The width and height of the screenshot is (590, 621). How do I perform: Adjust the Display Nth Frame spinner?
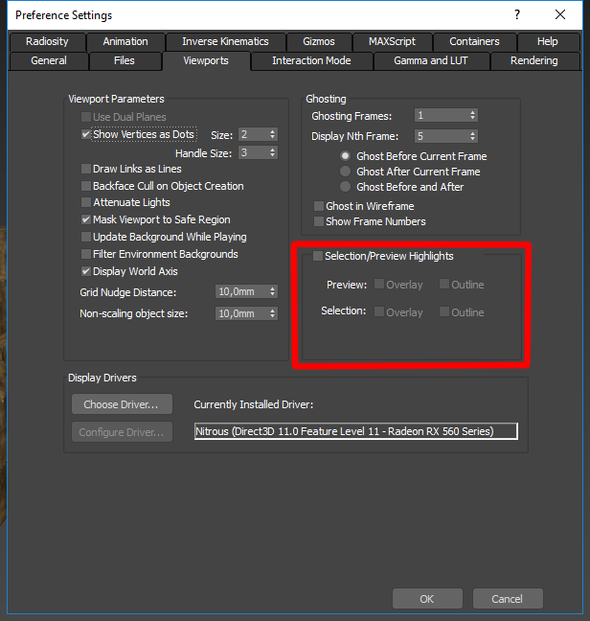(x=472, y=136)
